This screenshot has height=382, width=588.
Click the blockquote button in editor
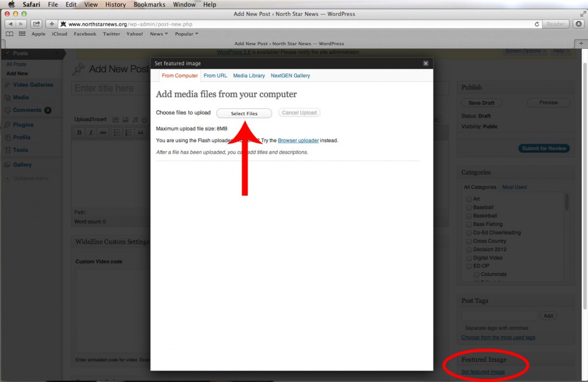pos(140,132)
